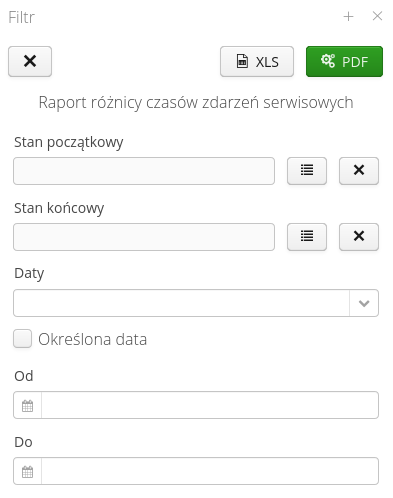Clear the Stan końcowy field

click(359, 237)
